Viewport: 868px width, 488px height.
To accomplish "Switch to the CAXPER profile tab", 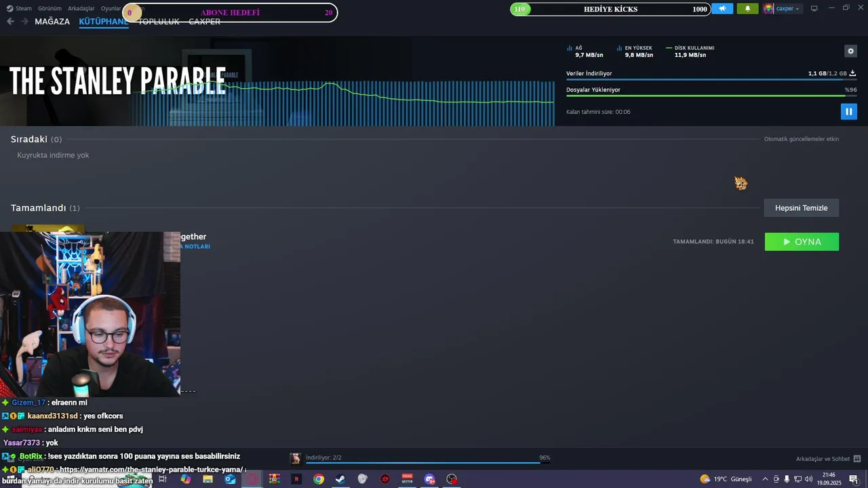I will click(204, 22).
